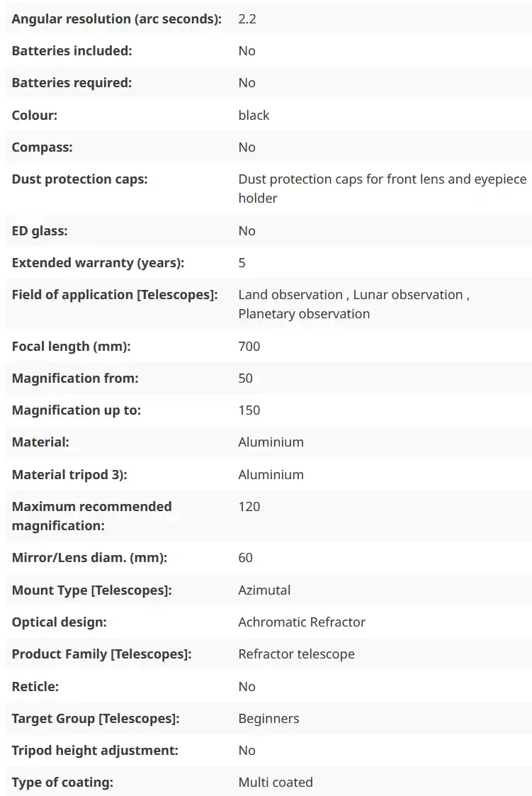This screenshot has width=532, height=796.
Task: Click the 'Magnification up to:' value 150
Action: point(249,410)
